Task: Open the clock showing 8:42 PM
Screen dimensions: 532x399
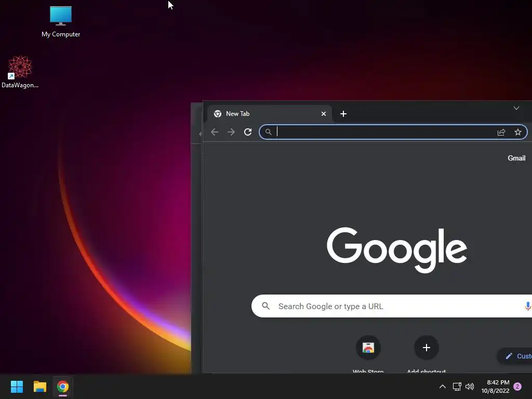Action: tap(495, 387)
